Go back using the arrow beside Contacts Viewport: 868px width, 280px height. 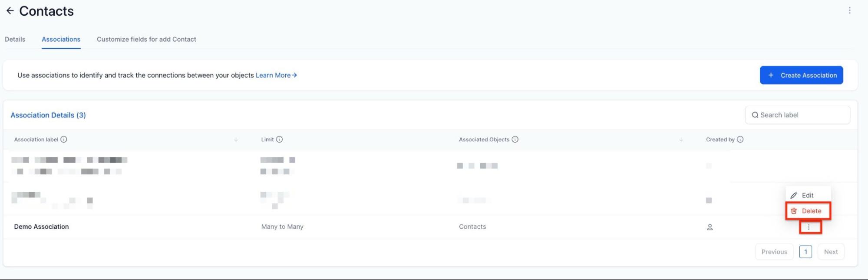pyautogui.click(x=10, y=11)
